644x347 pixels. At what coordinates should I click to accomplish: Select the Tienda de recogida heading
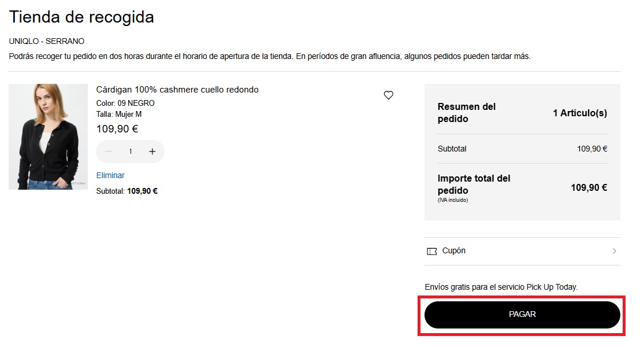[x=81, y=17]
